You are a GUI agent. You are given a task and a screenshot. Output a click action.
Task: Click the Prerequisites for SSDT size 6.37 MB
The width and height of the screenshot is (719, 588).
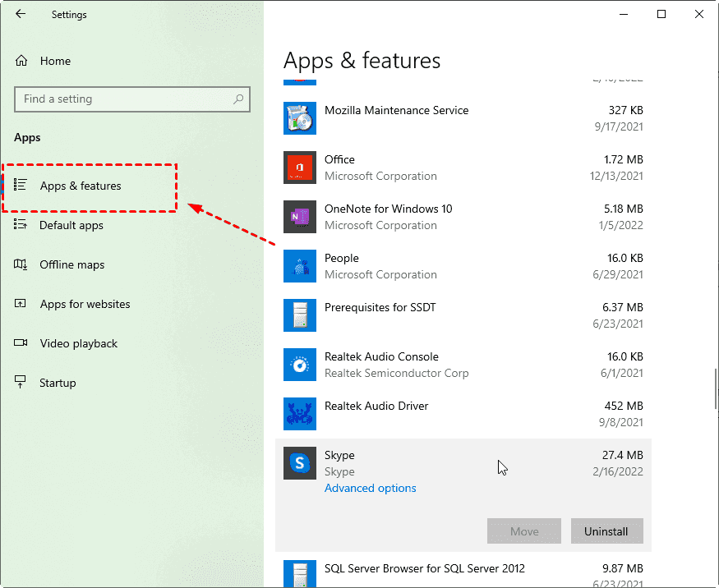pyautogui.click(x=623, y=307)
